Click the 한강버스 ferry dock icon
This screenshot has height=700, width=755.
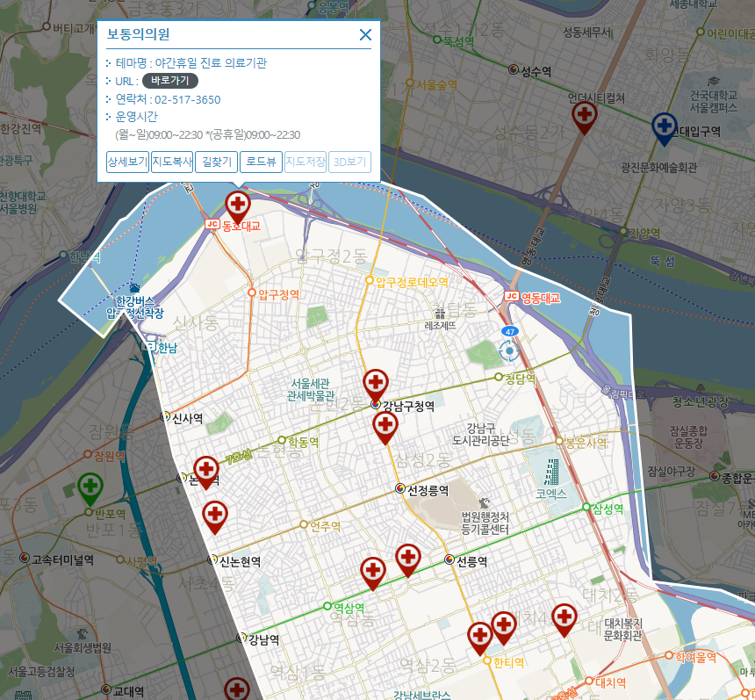pyautogui.click(x=134, y=288)
